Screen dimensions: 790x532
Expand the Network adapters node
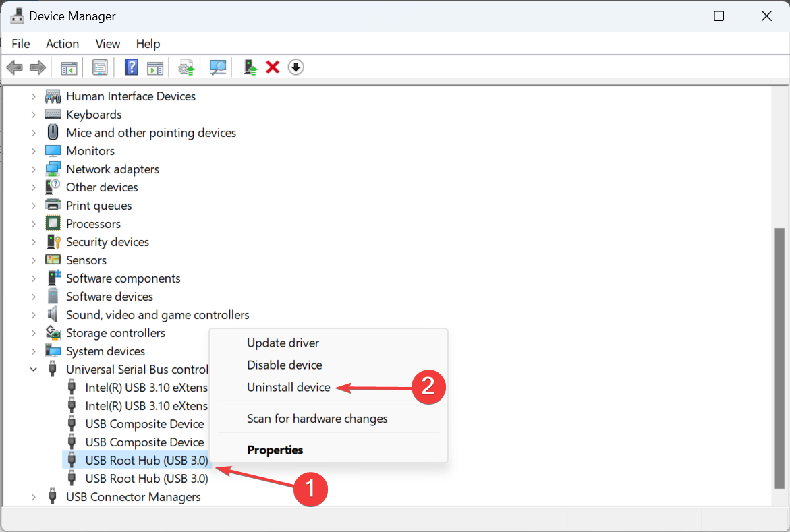coord(33,169)
